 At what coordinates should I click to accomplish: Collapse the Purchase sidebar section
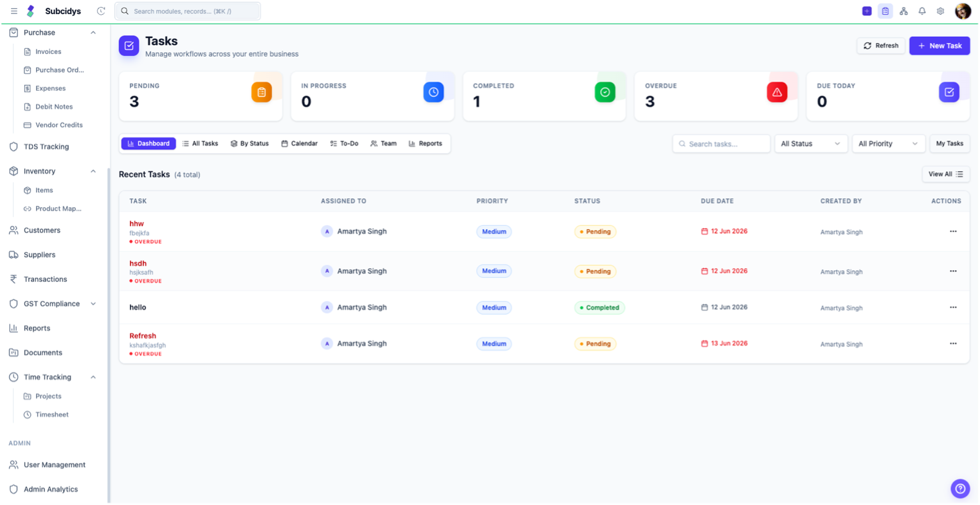tap(93, 33)
